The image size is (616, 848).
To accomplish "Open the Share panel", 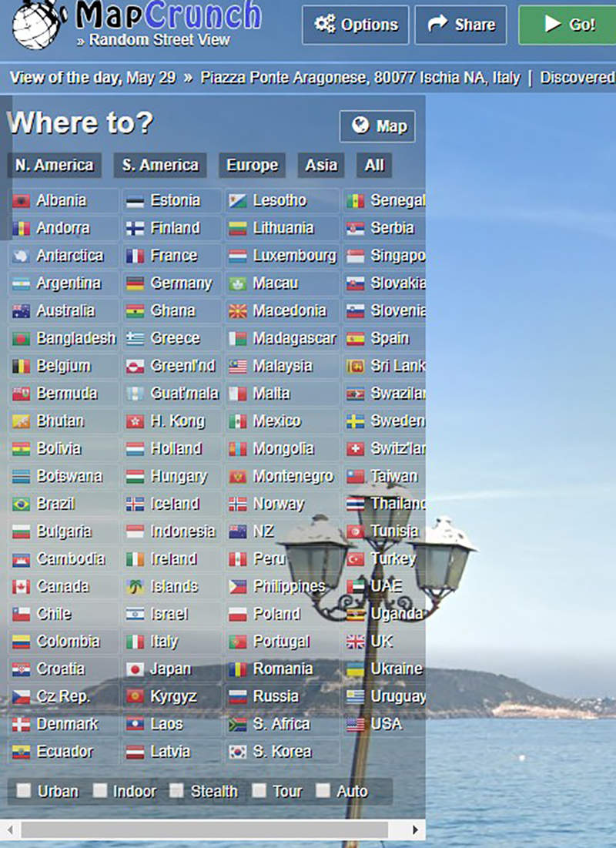I will point(460,25).
